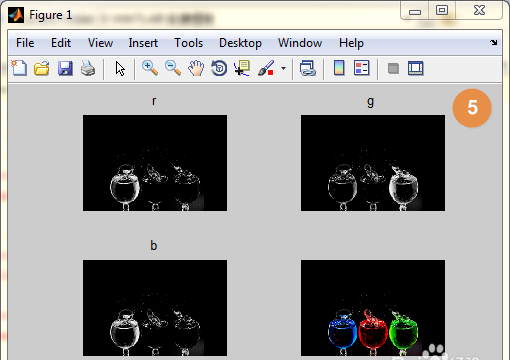
Task: Select the Edit Plot arrow tool
Action: click(x=120, y=69)
